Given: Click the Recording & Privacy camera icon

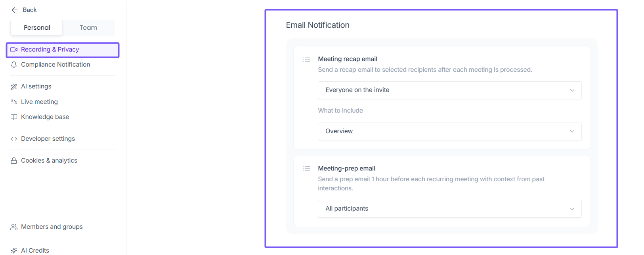Looking at the screenshot, I should coord(14,50).
